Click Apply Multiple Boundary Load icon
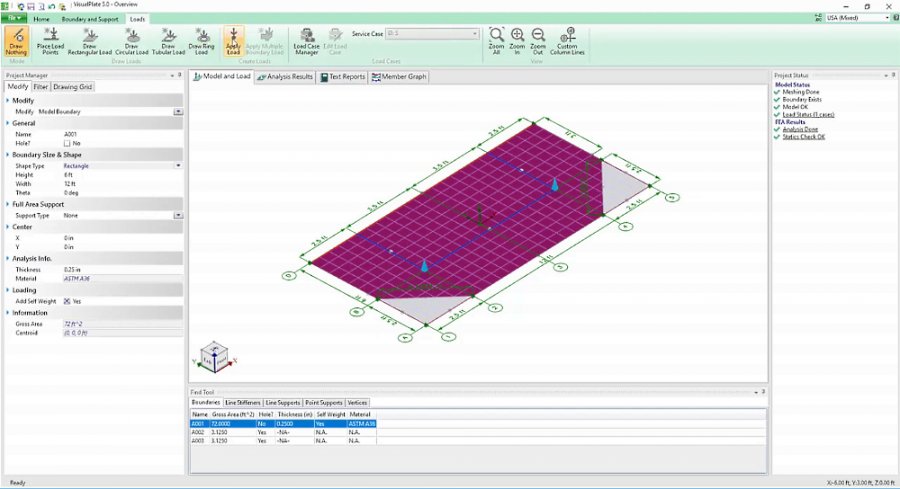 click(265, 41)
